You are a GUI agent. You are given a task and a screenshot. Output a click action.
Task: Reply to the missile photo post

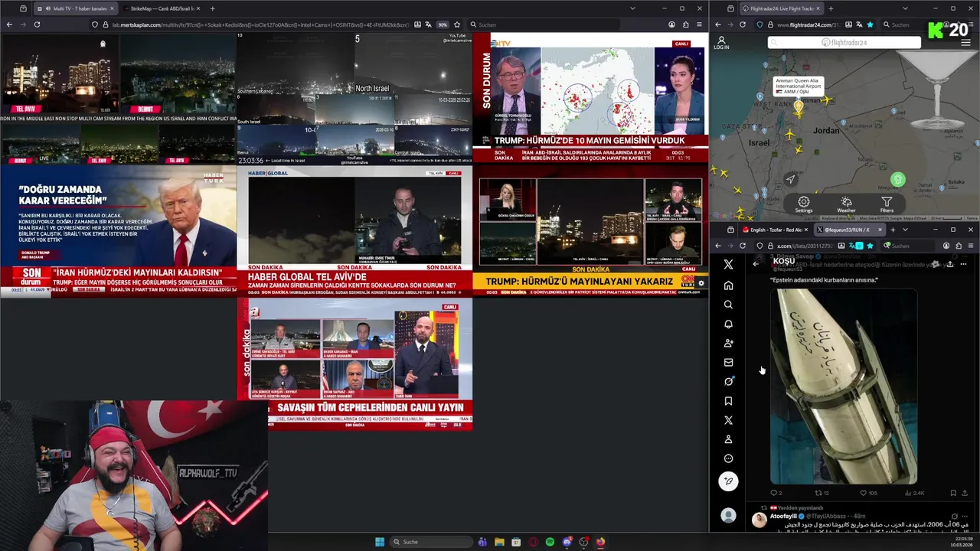776,493
